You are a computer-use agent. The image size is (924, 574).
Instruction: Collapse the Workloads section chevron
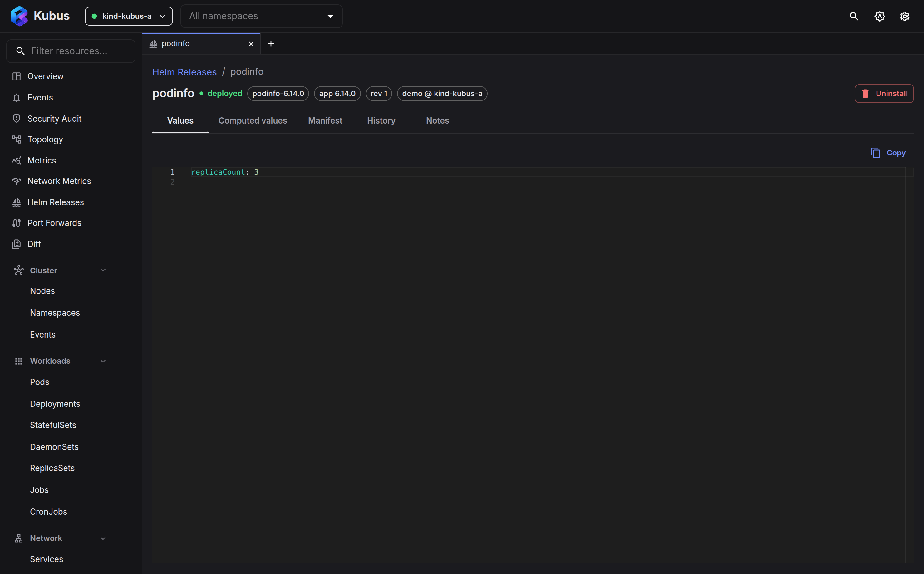(x=103, y=361)
